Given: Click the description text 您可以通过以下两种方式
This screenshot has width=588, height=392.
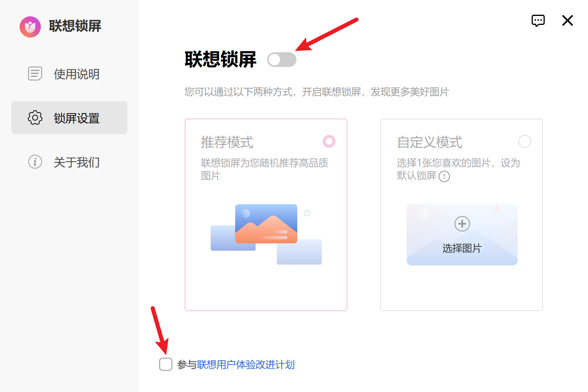Looking at the screenshot, I should (x=317, y=92).
